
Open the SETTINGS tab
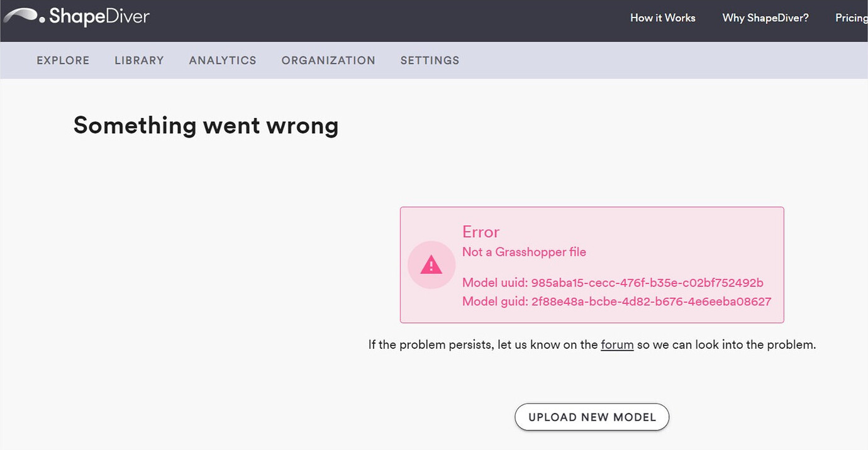[430, 60]
